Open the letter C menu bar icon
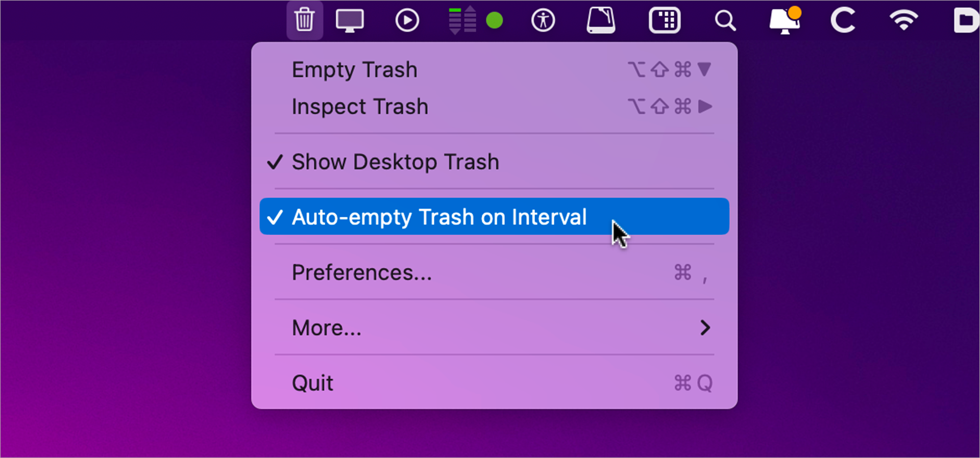The width and height of the screenshot is (980, 458). pos(843,20)
